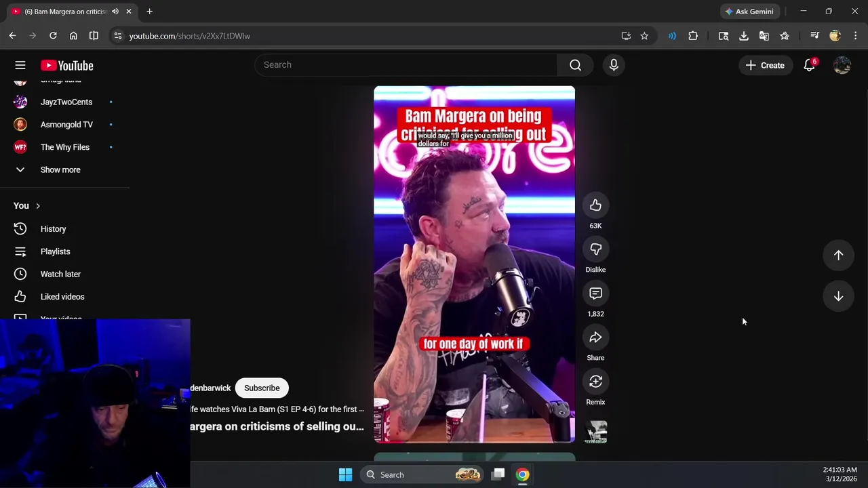Click the address bar URL
This screenshot has height=488, width=868.
point(190,36)
